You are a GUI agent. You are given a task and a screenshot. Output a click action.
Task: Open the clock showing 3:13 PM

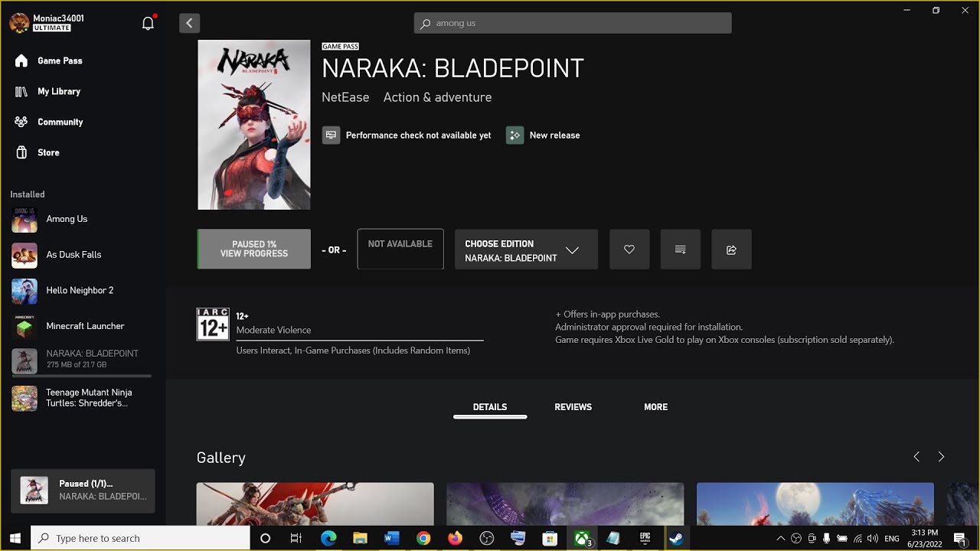point(926,538)
